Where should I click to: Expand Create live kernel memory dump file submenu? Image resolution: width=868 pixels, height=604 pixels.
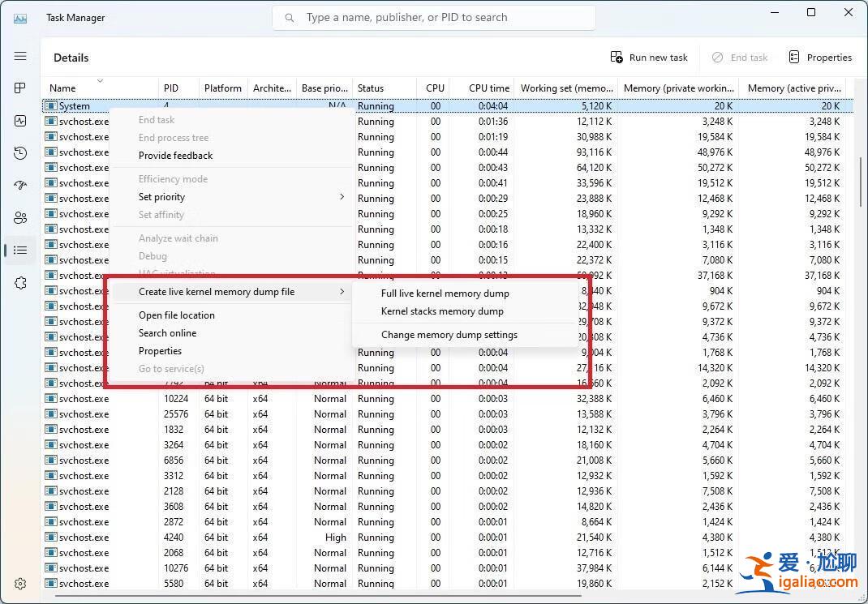pos(217,291)
